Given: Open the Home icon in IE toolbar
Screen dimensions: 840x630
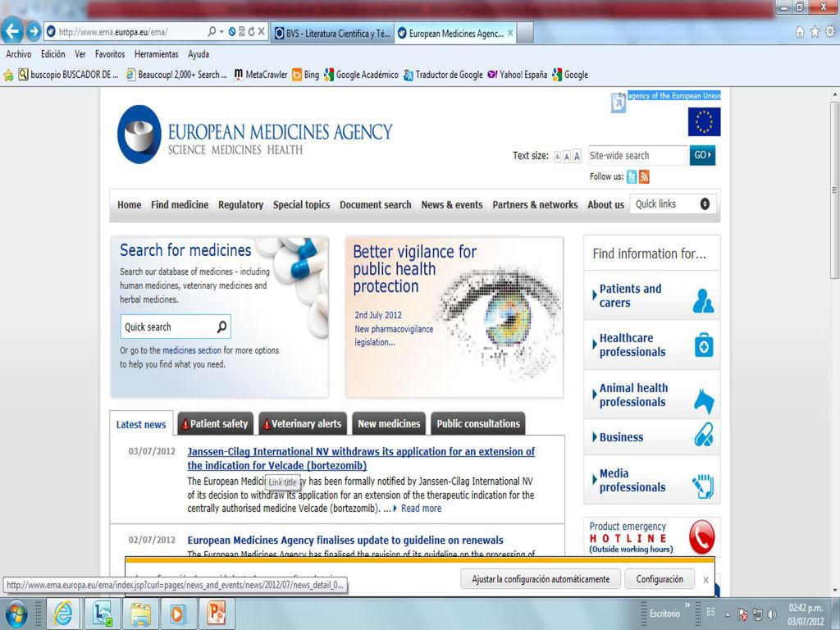Looking at the screenshot, I should (x=799, y=32).
